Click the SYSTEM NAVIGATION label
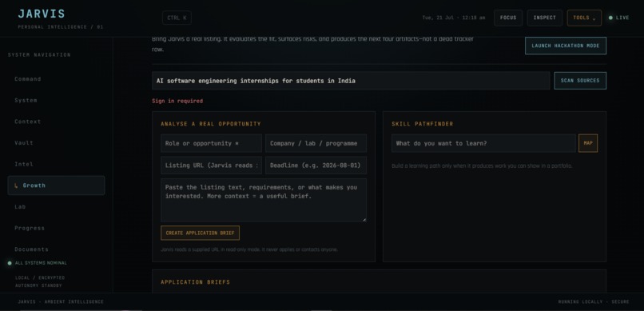Viewport: 644px width, 311px height. [x=39, y=55]
